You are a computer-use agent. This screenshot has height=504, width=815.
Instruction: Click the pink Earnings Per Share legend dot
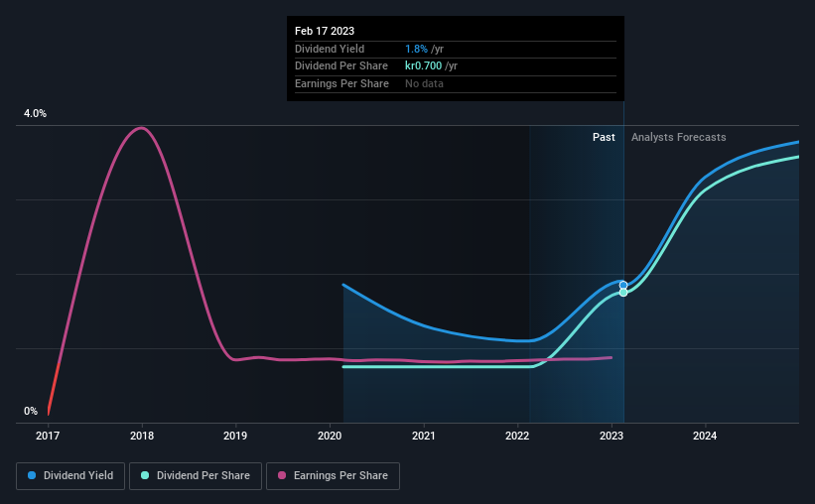pos(282,475)
